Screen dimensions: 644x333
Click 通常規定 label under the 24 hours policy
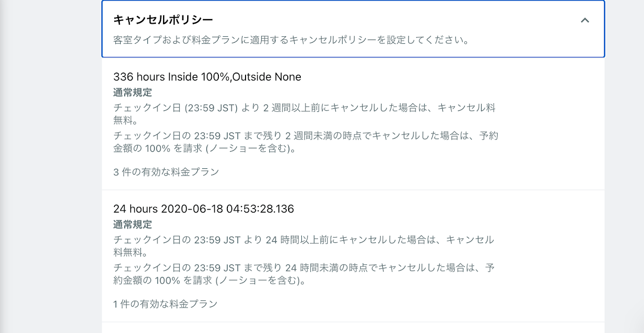coord(132,225)
